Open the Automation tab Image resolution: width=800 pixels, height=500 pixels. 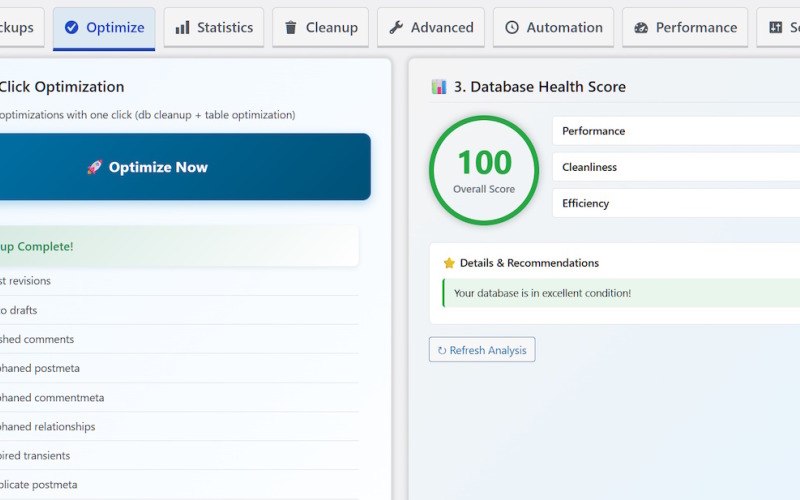click(553, 28)
